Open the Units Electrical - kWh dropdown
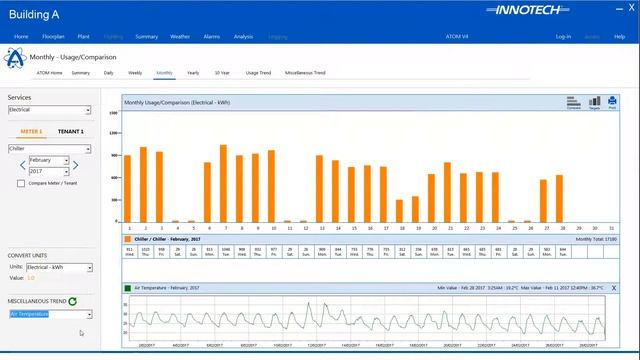Image resolution: width=640 pixels, height=360 pixels. pyautogui.click(x=60, y=268)
